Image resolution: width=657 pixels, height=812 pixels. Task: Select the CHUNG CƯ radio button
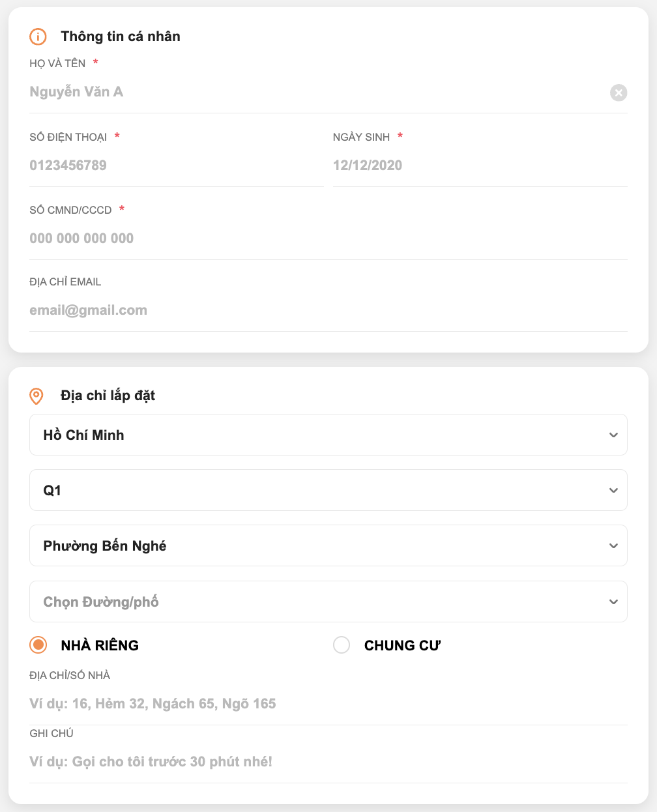click(x=342, y=645)
